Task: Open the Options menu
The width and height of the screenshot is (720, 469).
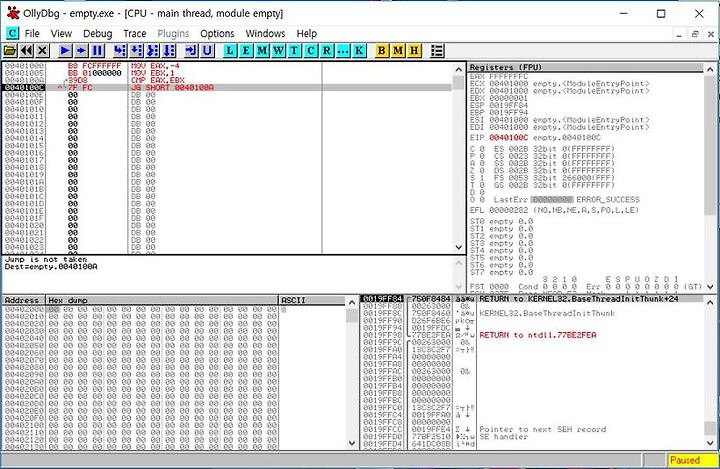Action: tap(217, 34)
